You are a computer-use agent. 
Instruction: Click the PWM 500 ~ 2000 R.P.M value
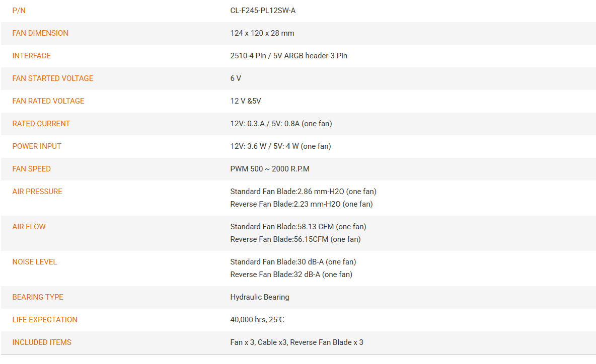click(269, 169)
